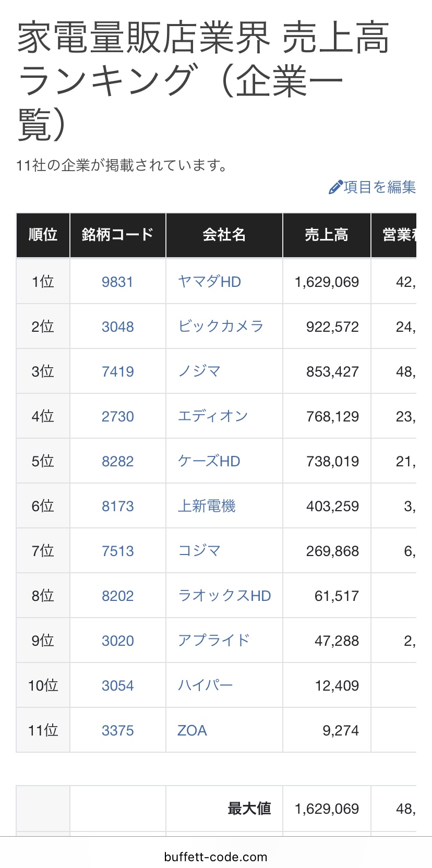Select the ノジマ company link
This screenshot has height=868, width=432.
[x=199, y=371]
